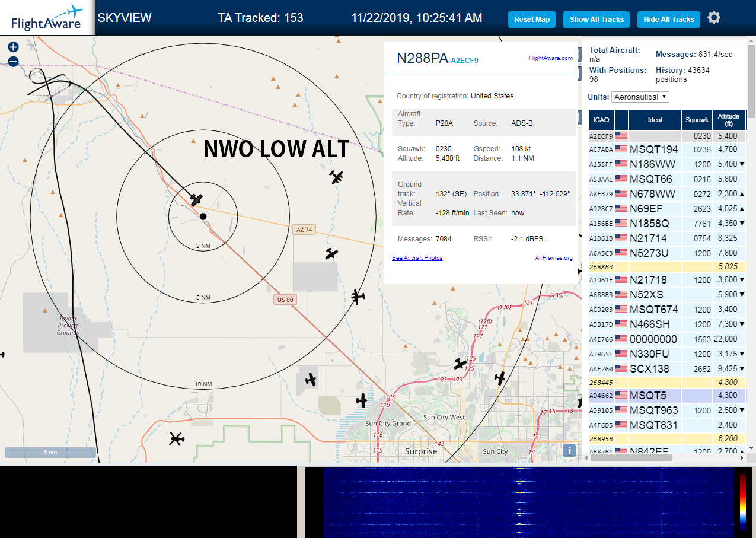Select the 00000000 ident row
Viewport: 756px width, 538px height.
click(x=666, y=339)
